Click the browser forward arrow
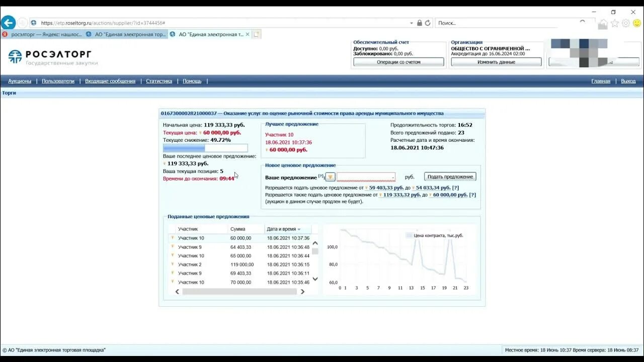 [23, 23]
